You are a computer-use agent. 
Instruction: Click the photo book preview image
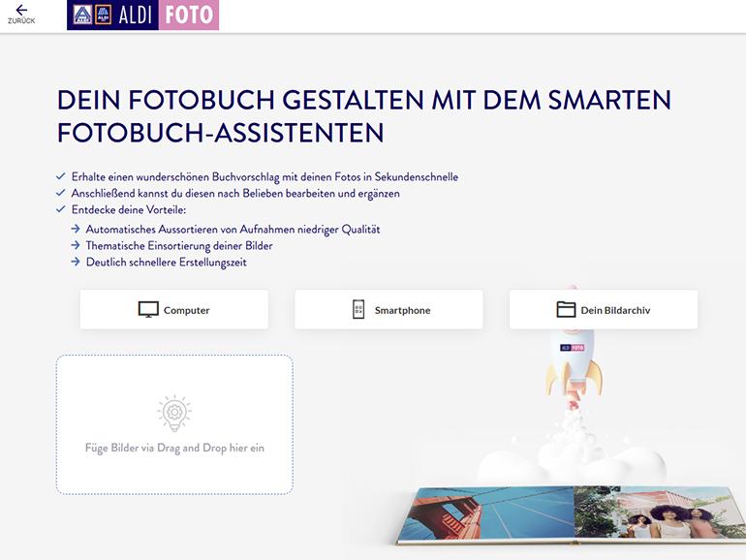pos(571,515)
